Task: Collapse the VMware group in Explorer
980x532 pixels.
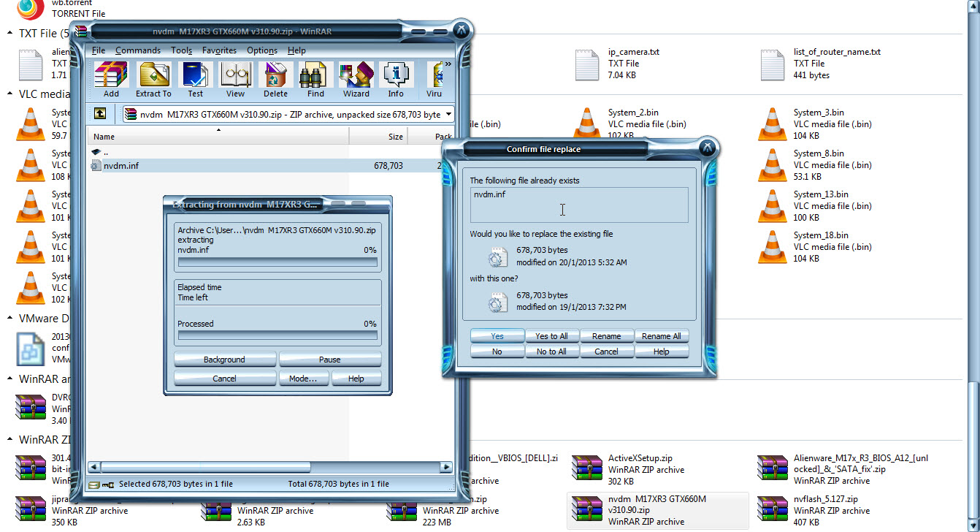Action: pos(9,319)
